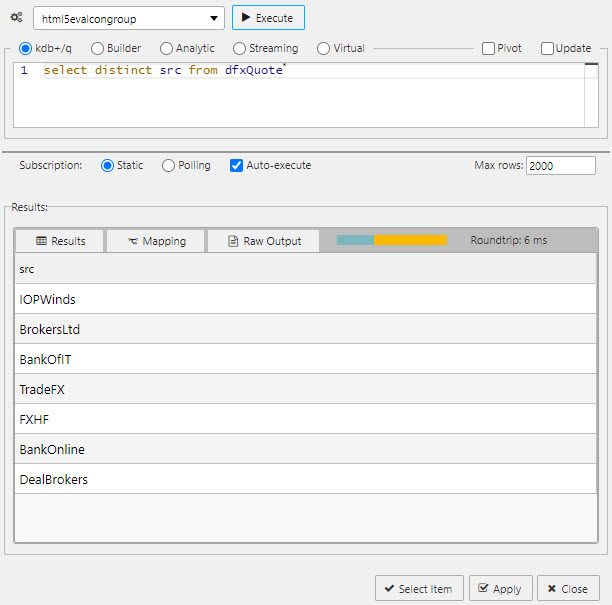Viewport: 612px width, 605px height.
Task: Disable the Auto-execute checkbox
Action: 237,165
